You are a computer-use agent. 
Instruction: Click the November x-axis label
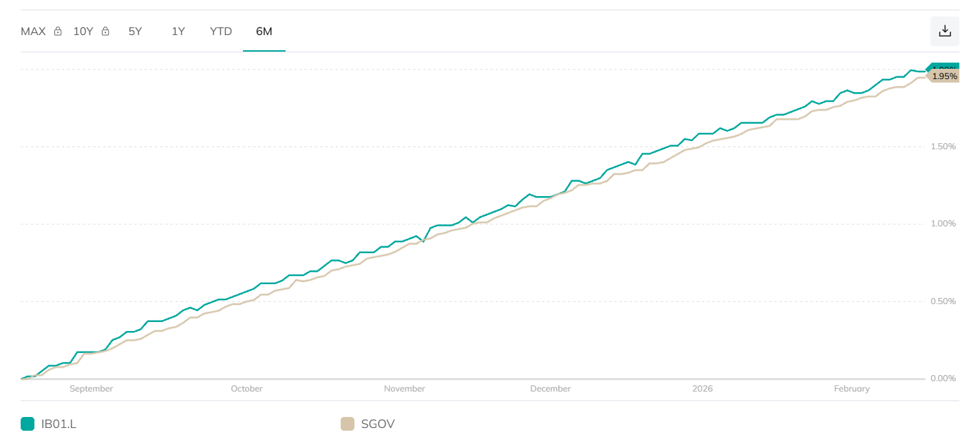pyautogui.click(x=404, y=389)
